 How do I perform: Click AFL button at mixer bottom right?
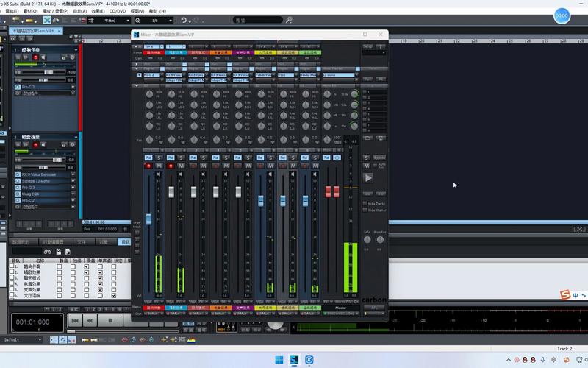(x=374, y=308)
